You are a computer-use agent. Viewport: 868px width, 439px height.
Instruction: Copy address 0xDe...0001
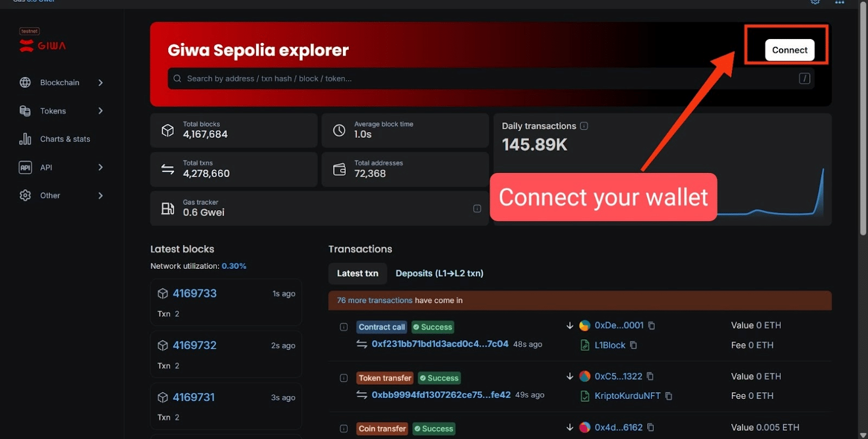[x=652, y=326]
